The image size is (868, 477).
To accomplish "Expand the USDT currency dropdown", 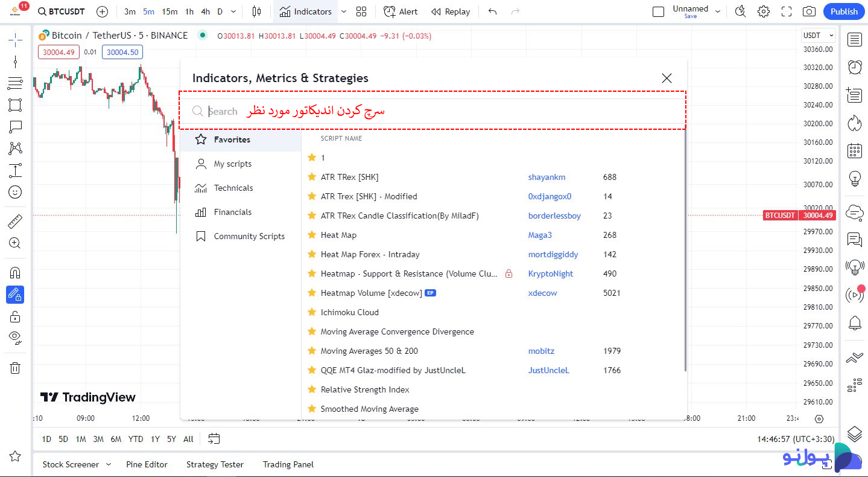I will [819, 36].
